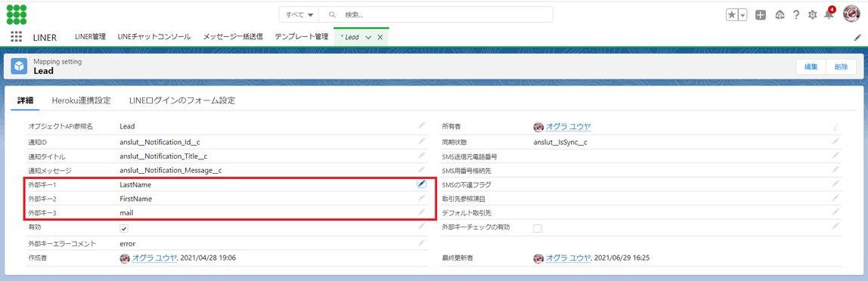Open the 最終更新者 link オグラ ユウヤ
The image size is (868, 281).
tap(568, 258)
